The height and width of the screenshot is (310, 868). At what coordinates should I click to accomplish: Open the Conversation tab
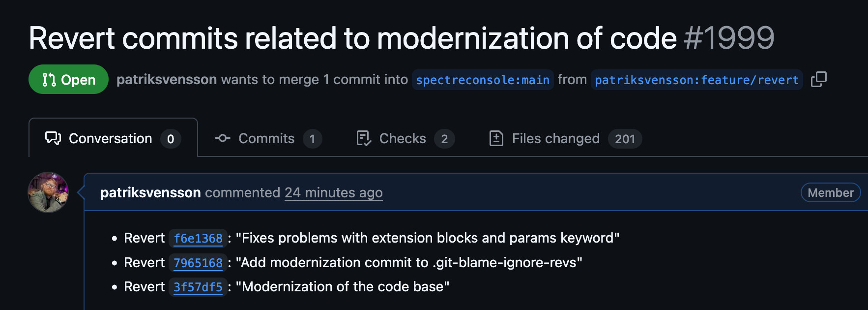point(111,139)
